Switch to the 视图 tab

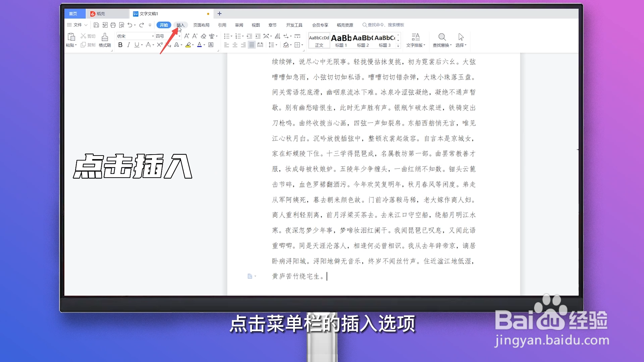click(256, 25)
